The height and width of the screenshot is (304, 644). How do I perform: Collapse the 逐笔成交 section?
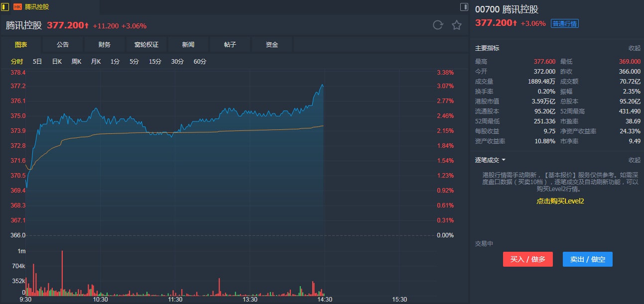click(x=634, y=160)
